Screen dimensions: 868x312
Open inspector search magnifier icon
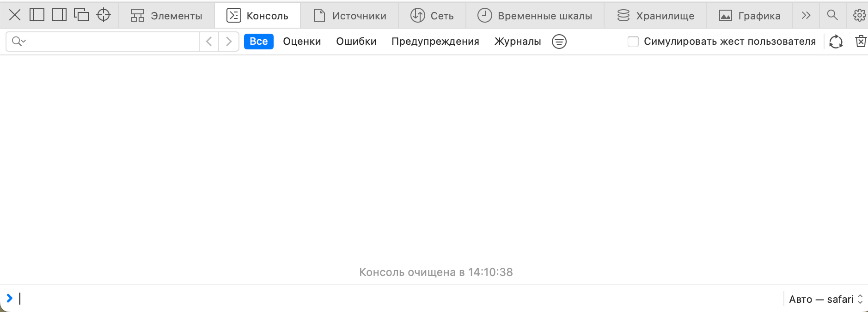click(832, 15)
